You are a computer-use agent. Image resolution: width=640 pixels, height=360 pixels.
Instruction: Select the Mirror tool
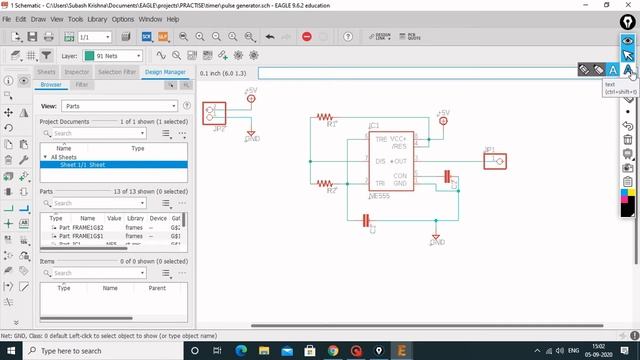tap(24, 112)
